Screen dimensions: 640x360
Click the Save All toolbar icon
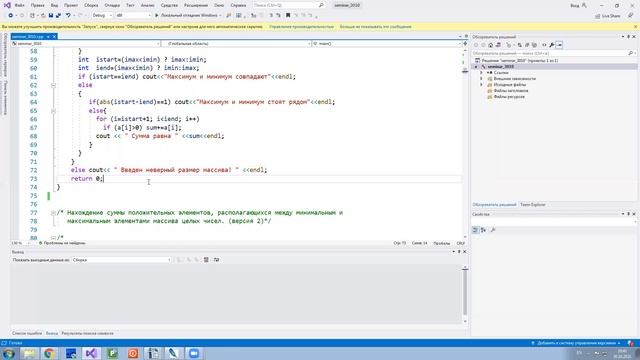click(58, 16)
